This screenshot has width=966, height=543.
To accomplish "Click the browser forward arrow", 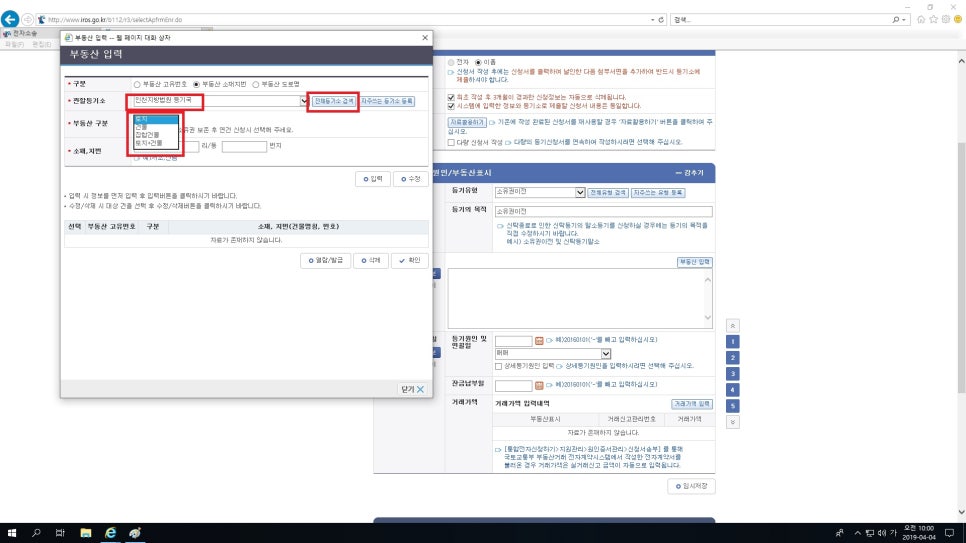I will [x=28, y=20].
